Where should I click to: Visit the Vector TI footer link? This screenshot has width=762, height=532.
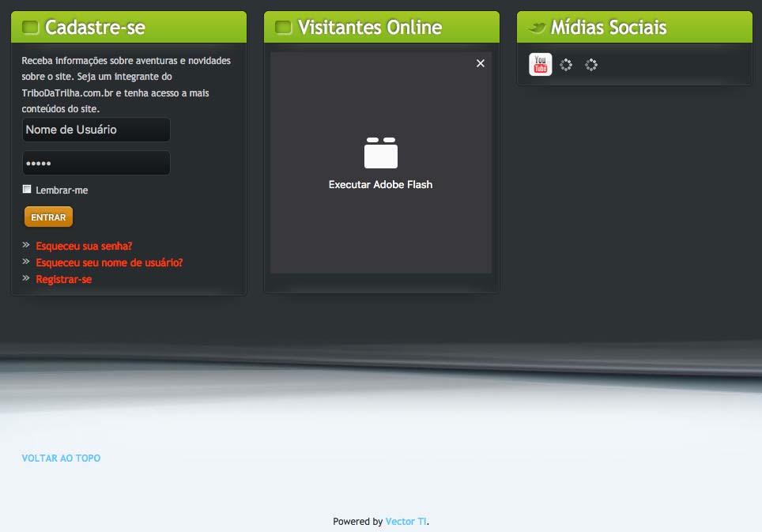pos(406,522)
